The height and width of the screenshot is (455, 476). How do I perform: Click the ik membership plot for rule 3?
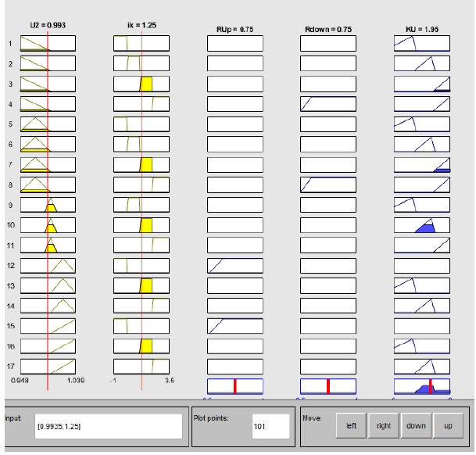pyautogui.click(x=141, y=83)
